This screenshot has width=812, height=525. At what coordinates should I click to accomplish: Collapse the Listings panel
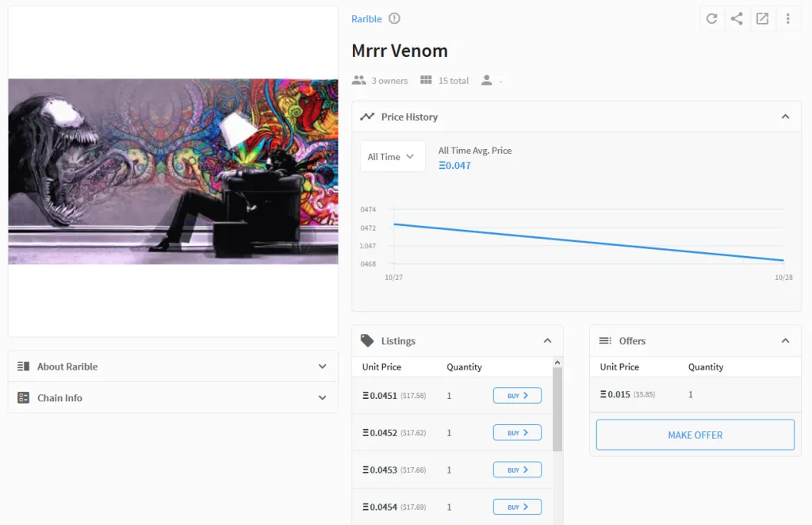coord(547,341)
